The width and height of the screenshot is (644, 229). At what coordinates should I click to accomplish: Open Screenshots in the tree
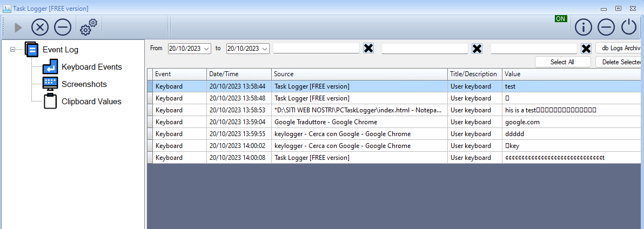tap(84, 84)
